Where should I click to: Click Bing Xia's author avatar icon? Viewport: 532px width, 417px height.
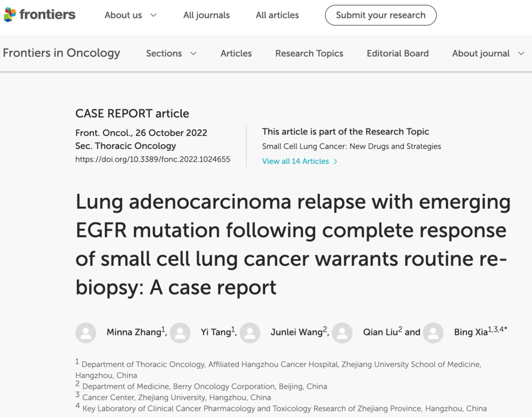(x=433, y=333)
